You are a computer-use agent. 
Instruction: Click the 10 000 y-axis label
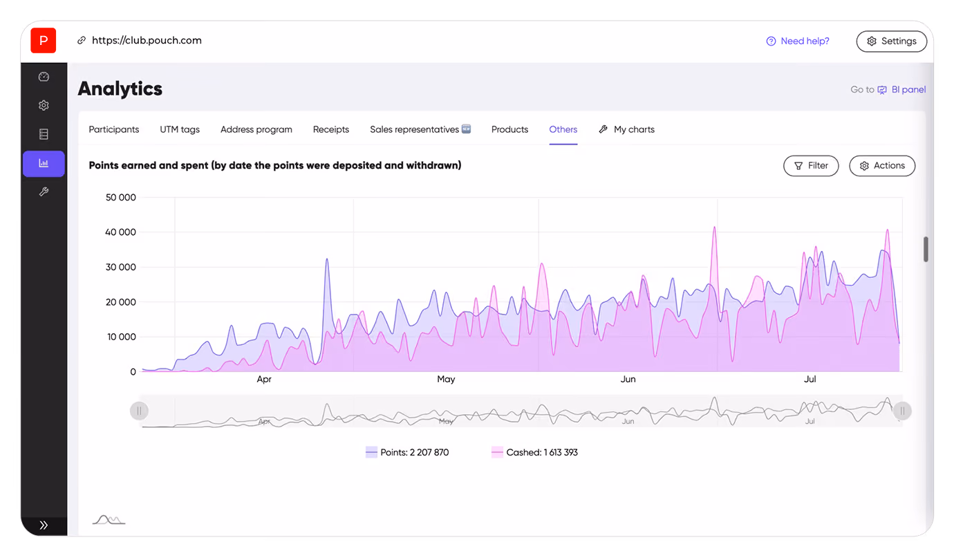pyautogui.click(x=121, y=337)
